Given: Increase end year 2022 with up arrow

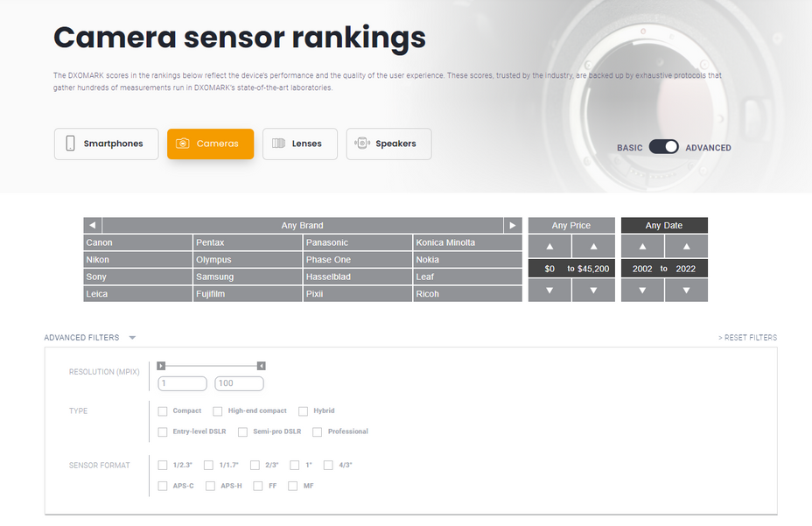Looking at the screenshot, I should pyautogui.click(x=686, y=247).
